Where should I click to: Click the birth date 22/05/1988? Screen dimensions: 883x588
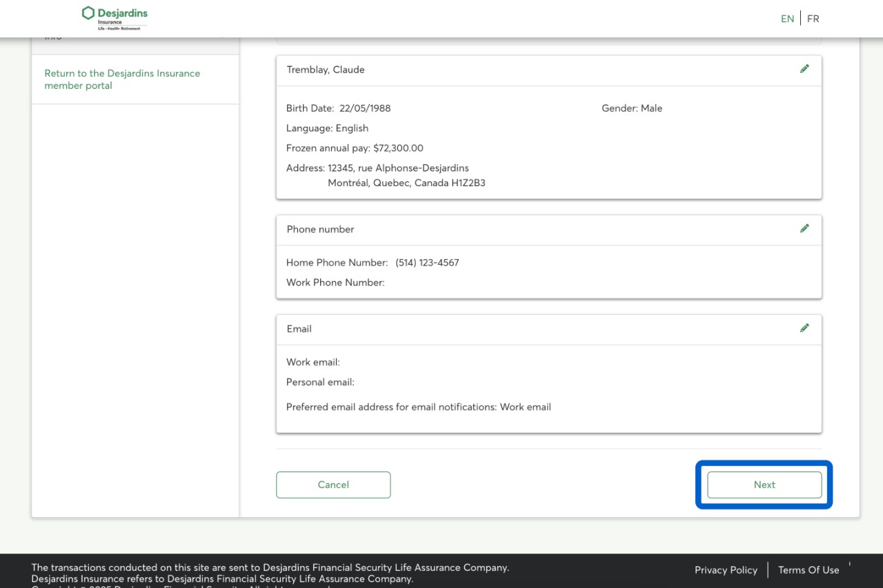click(x=365, y=108)
